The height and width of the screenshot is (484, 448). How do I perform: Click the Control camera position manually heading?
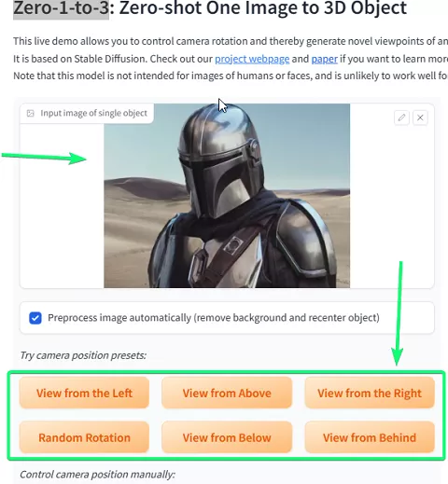pos(97,475)
